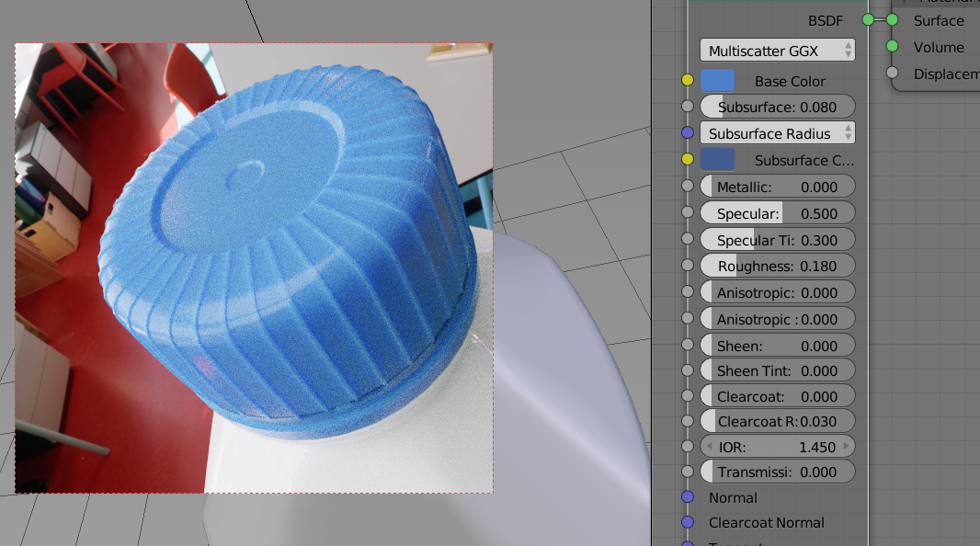Image resolution: width=980 pixels, height=546 pixels.
Task: Click the Roughness 0.180 slider field
Action: pos(777,266)
